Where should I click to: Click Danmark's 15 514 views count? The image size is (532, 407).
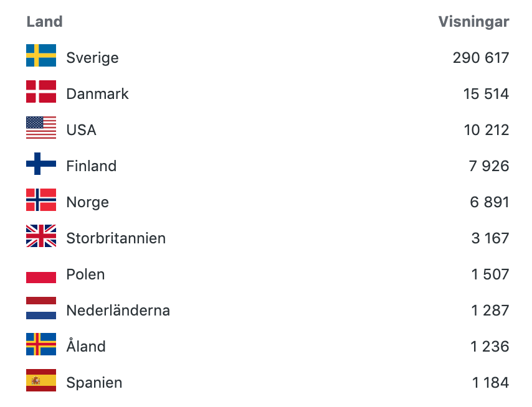pyautogui.click(x=486, y=94)
